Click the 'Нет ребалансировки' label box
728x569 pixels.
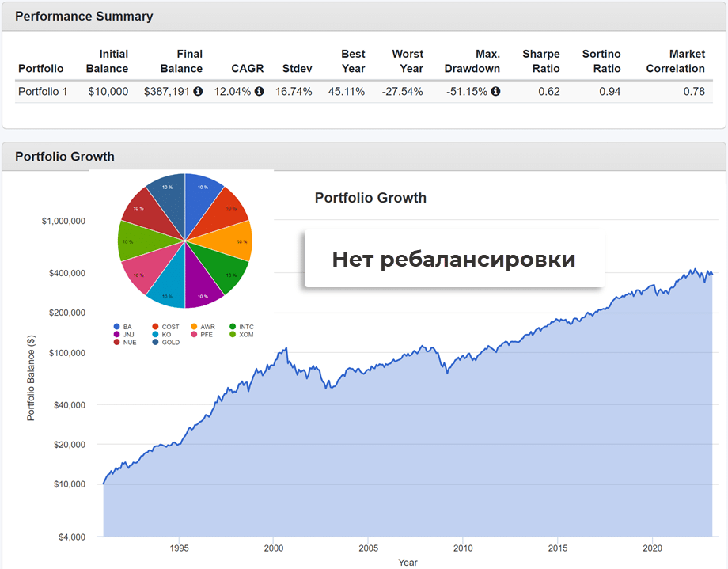pos(453,259)
